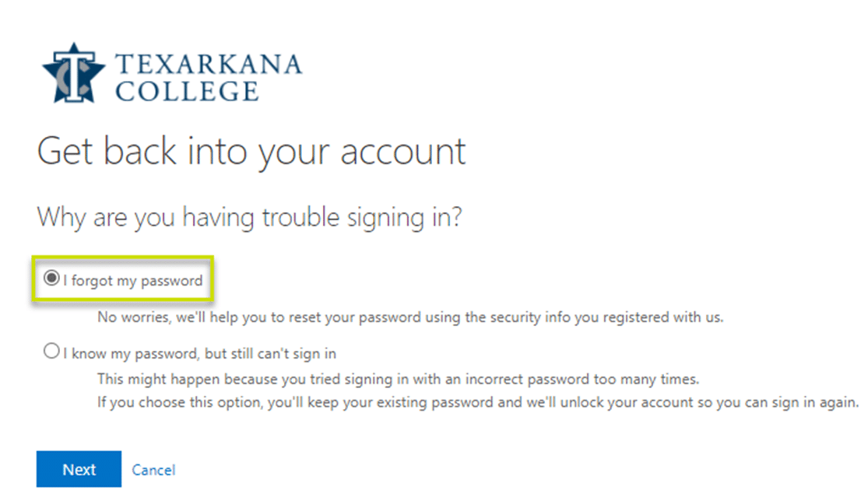Click the Cancel link
This screenshot has height=497, width=868.
153,470
